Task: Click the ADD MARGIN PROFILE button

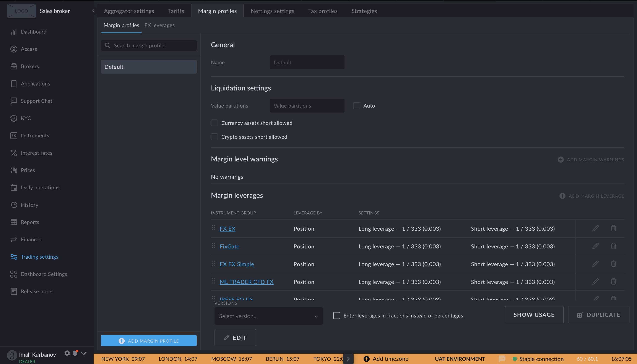Action: click(148, 340)
